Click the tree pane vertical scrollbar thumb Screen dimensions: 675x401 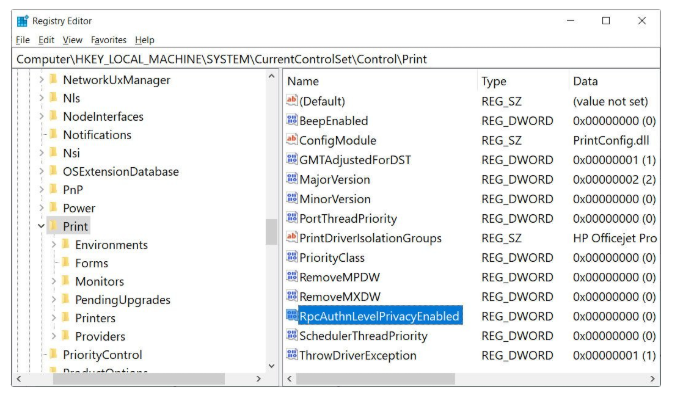271,232
